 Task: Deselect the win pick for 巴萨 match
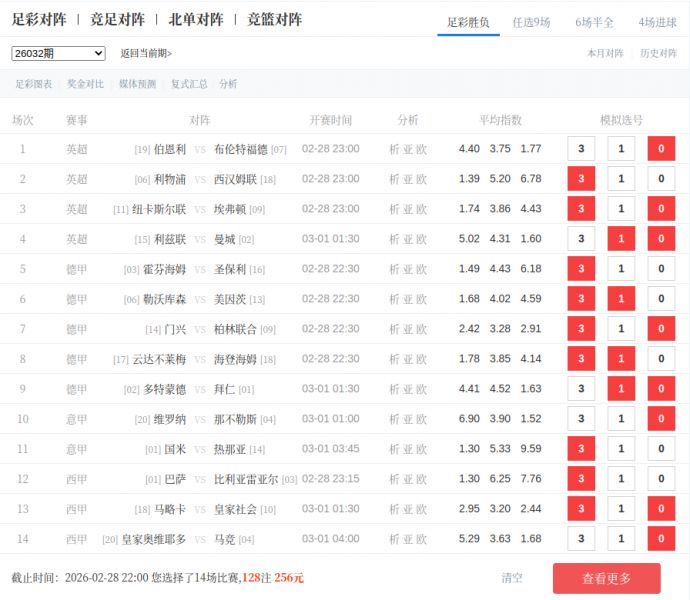point(581,479)
